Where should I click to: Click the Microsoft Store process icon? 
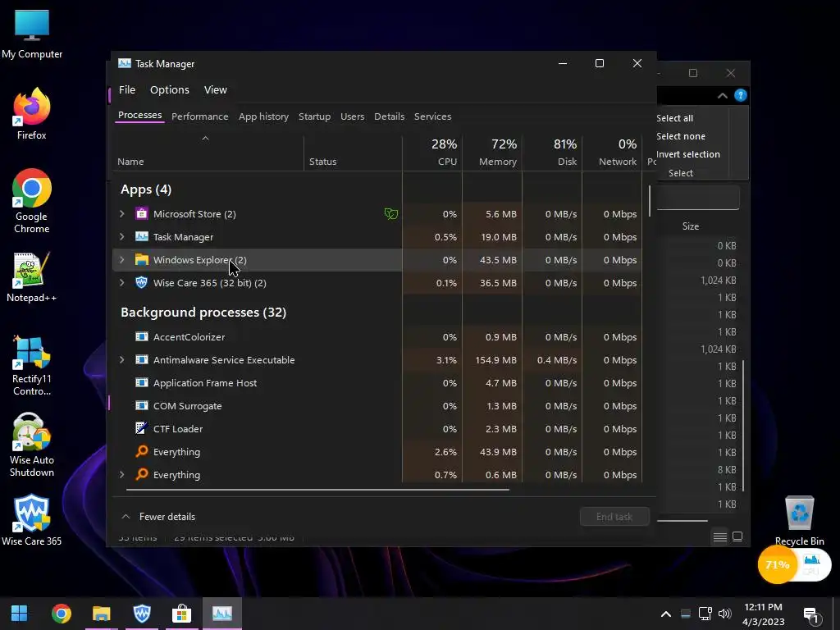141,214
